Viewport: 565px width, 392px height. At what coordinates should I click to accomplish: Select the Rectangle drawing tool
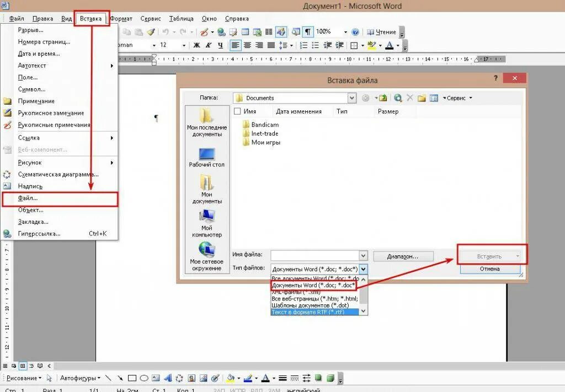click(132, 378)
